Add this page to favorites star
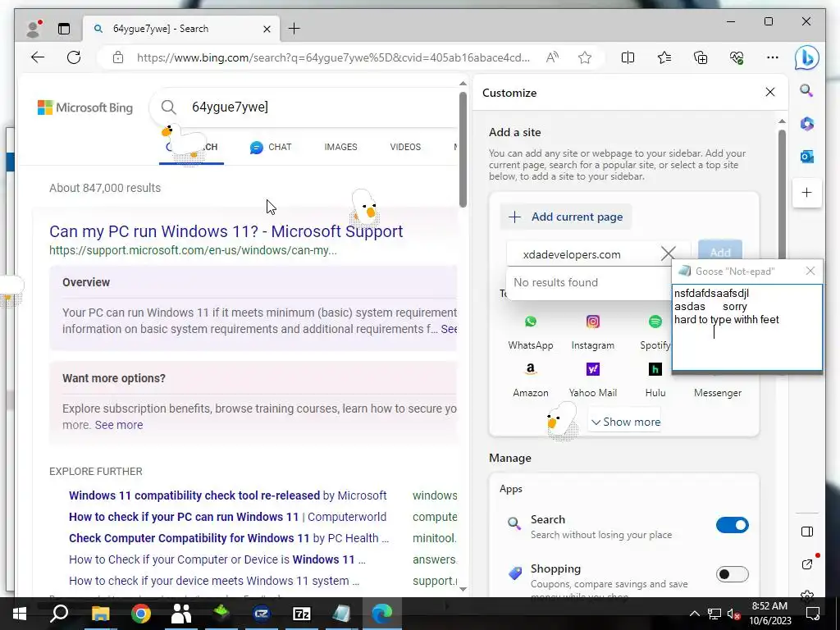This screenshot has height=630, width=840. [x=585, y=57]
